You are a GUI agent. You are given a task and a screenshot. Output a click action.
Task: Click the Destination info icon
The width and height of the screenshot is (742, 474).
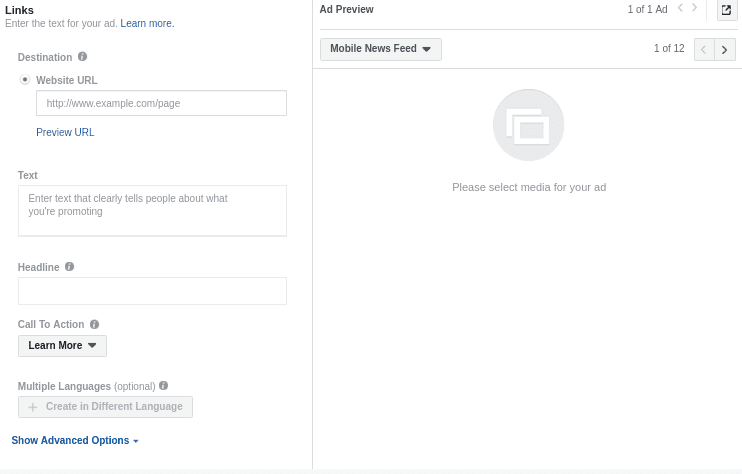coord(82,57)
